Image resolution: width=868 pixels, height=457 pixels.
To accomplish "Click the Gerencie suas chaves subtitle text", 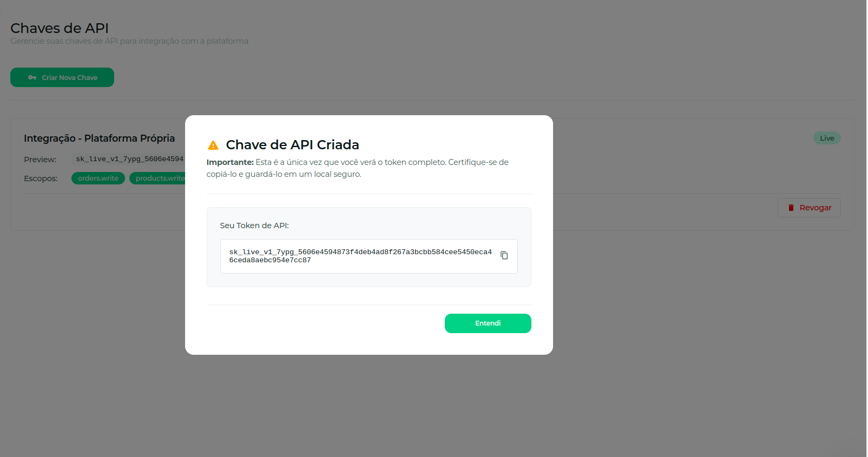I will [129, 41].
